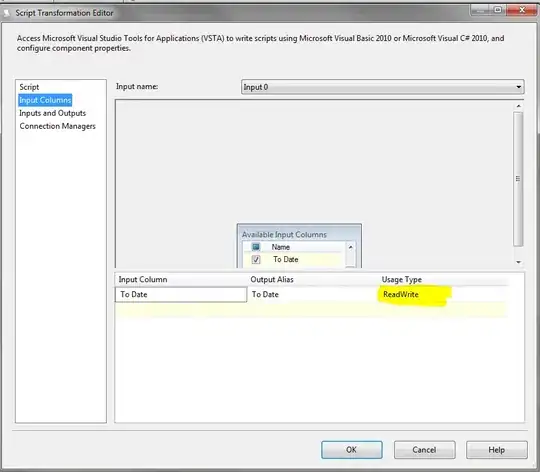Click the Usage Type grid header

[x=402, y=280]
